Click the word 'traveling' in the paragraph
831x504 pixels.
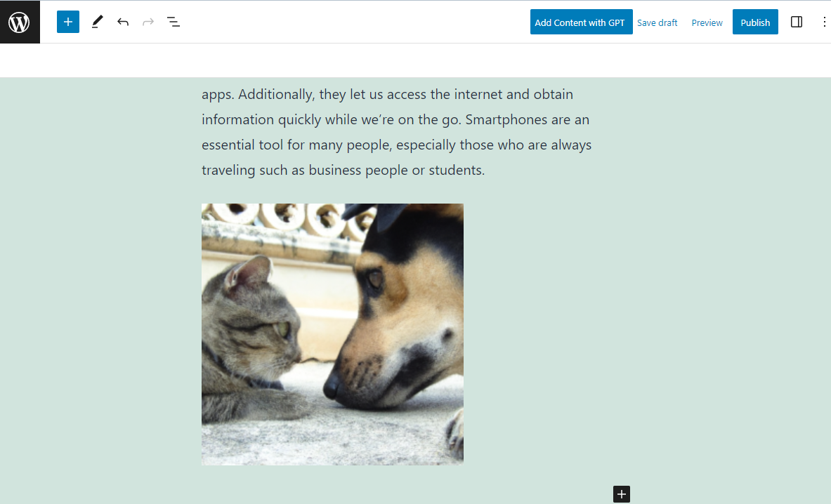point(228,171)
